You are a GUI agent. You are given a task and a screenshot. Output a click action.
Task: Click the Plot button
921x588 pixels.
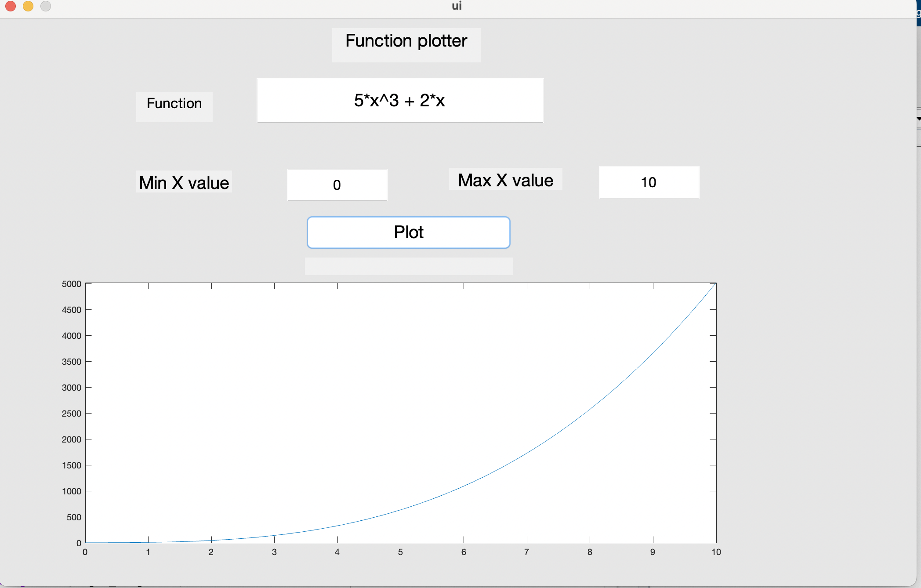(x=408, y=232)
